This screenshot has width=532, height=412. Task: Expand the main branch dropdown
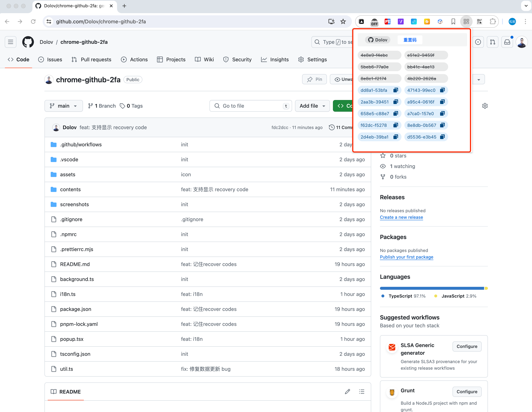tap(64, 106)
